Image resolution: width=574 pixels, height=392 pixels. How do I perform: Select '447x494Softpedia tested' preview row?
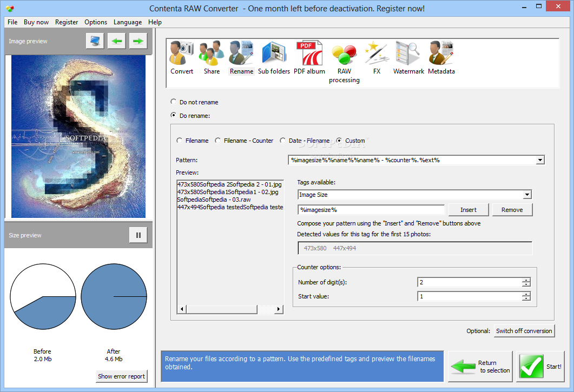[x=230, y=207]
